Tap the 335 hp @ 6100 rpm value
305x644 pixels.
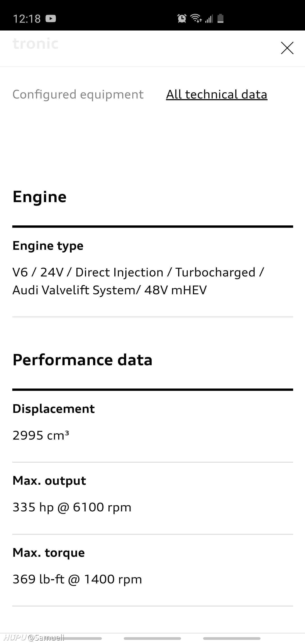pos(72,507)
